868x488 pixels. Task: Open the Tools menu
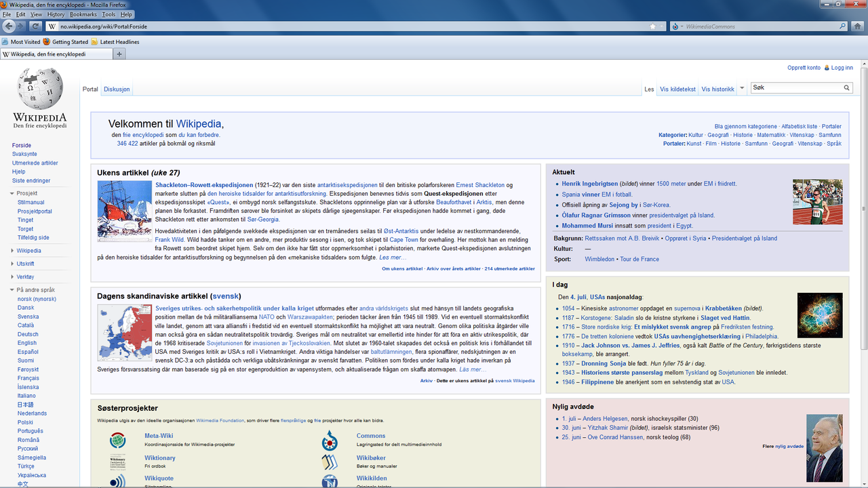(108, 14)
